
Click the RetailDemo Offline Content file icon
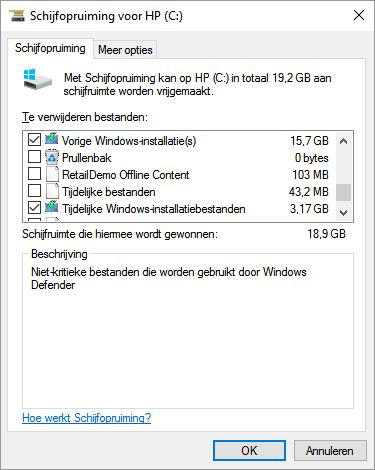click(52, 174)
